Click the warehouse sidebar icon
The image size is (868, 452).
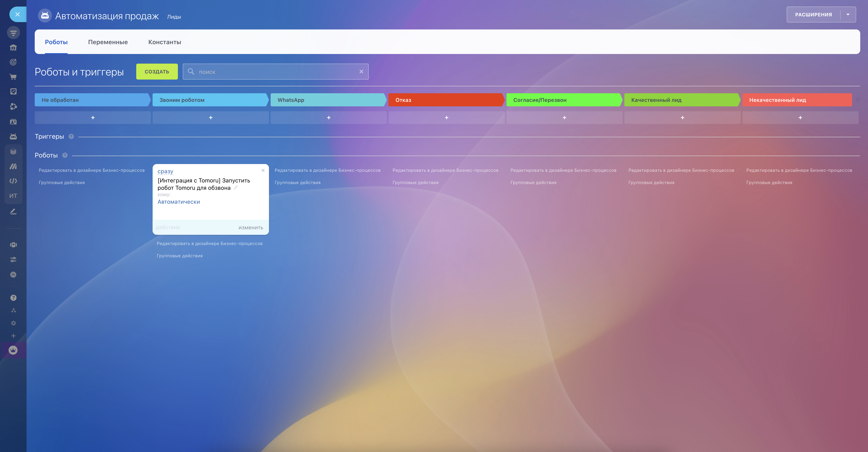coord(13,48)
